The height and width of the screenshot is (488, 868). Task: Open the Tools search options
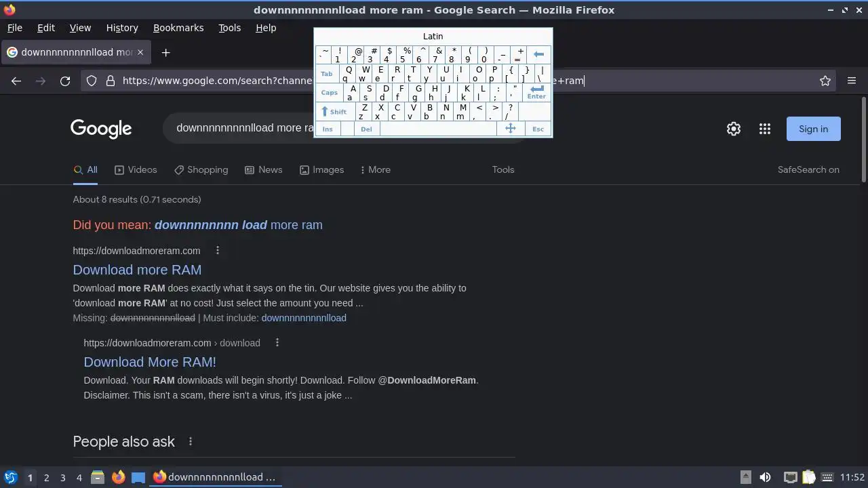503,169
